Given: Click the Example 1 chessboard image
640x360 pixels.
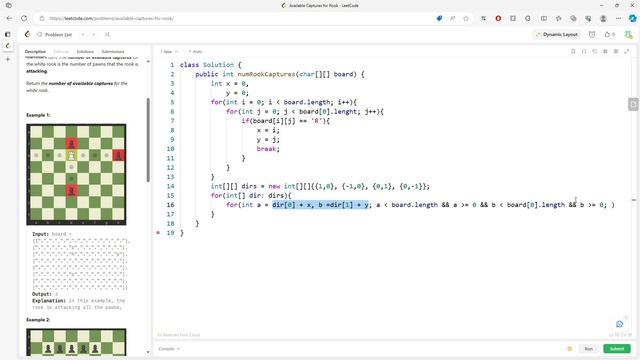Looking at the screenshot, I should point(76,175).
